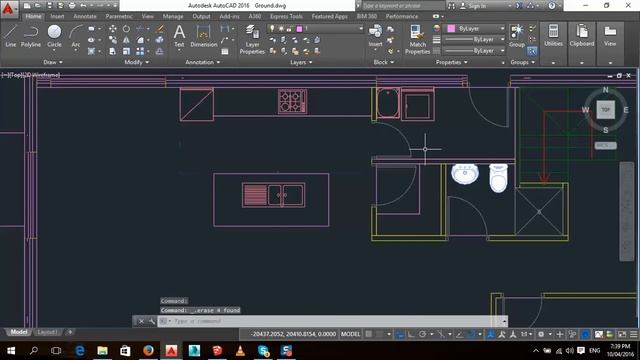Viewport: 640px width, 360px height.
Task: Click the Match Properties tool
Action: (417, 39)
